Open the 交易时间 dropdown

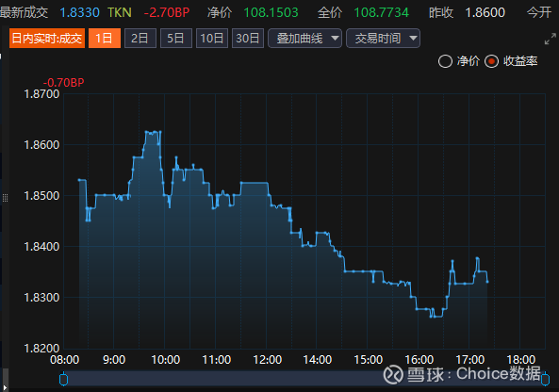pyautogui.click(x=383, y=38)
